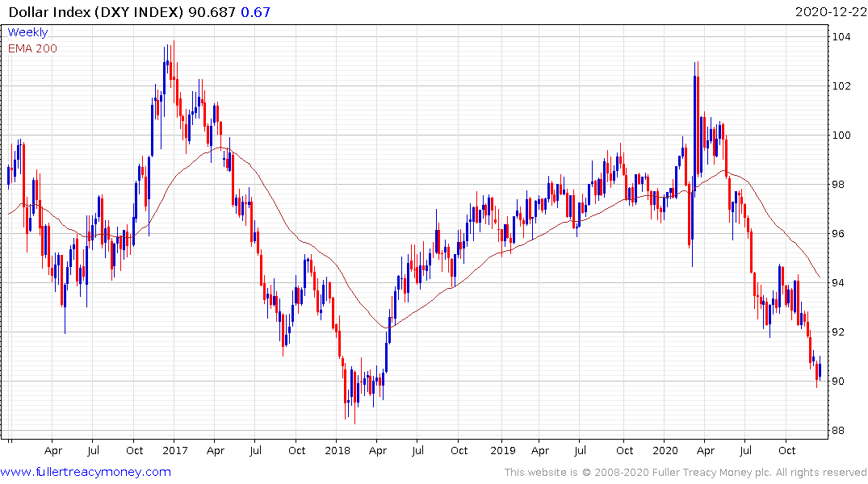The height and width of the screenshot is (484, 868).
Task: Select the 88 price axis label
Action: pyautogui.click(x=838, y=431)
